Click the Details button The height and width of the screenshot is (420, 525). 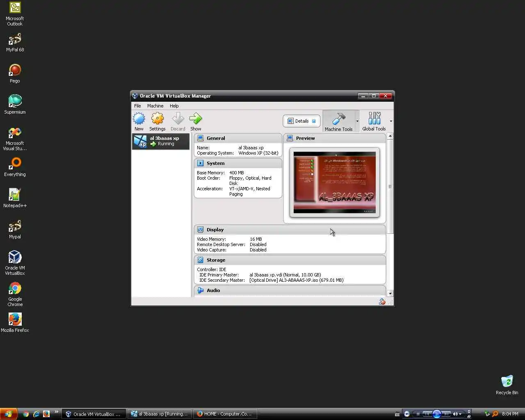tap(301, 121)
